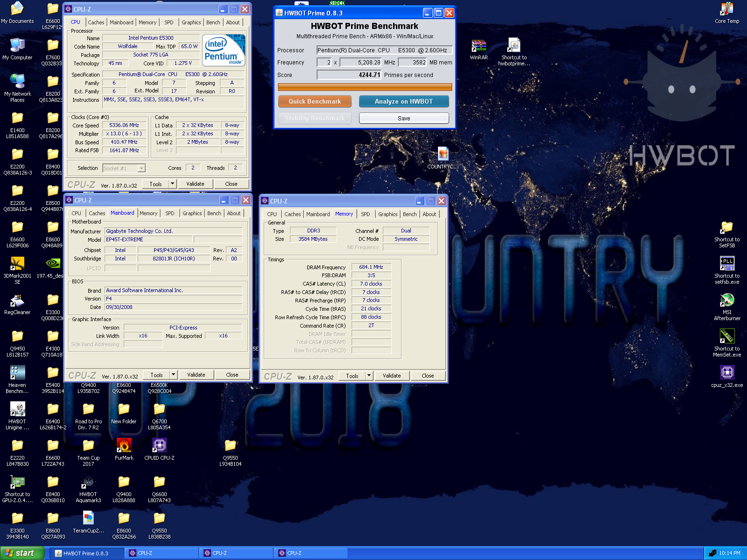This screenshot has width=747, height=560.
Task: Expand the Tools dropdown arrow in the CPU tab window
Action: (172, 184)
